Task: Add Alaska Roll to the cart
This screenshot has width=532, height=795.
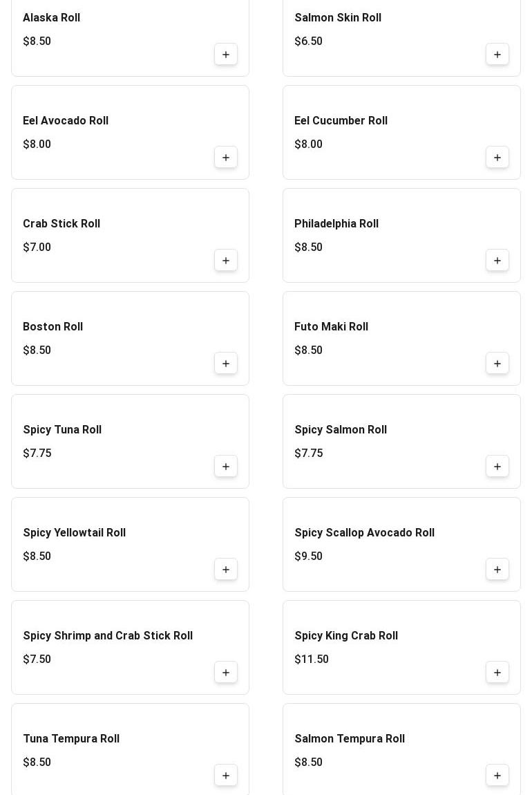Action: tap(226, 55)
